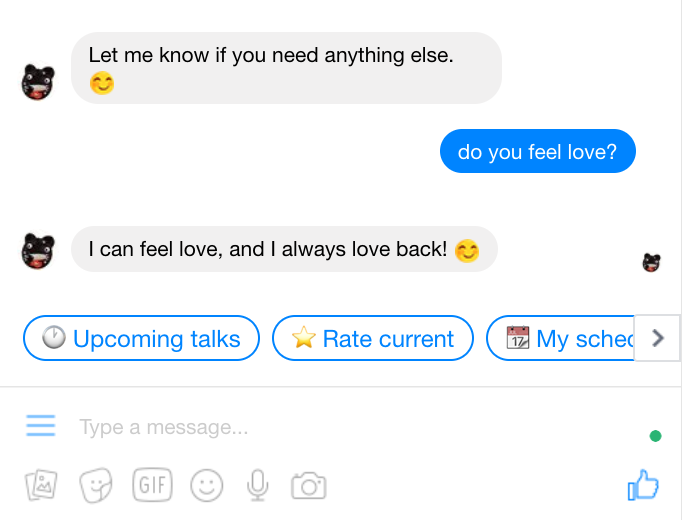The height and width of the screenshot is (520, 682).
Task: Open the hamburger menu beside message field
Action: [x=40, y=425]
